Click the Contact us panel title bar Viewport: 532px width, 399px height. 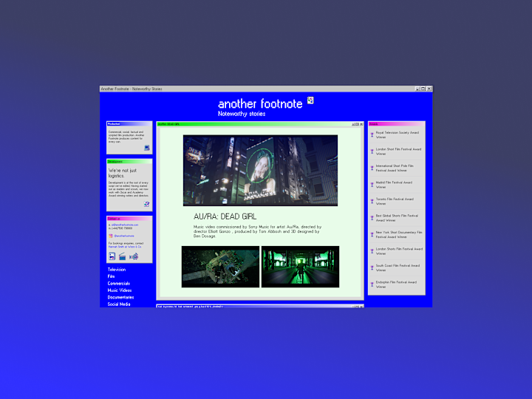click(129, 219)
